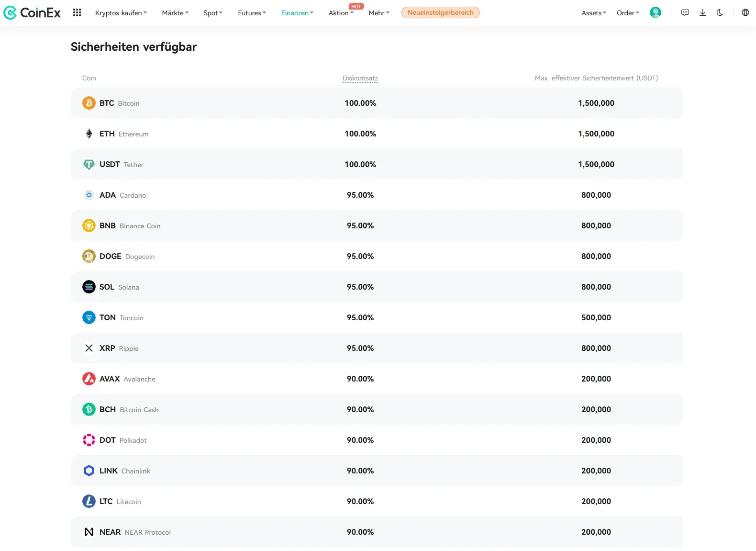Click Max. effektiver Sicherheitenwert header
Screen dimensions: 756x551
coord(596,78)
